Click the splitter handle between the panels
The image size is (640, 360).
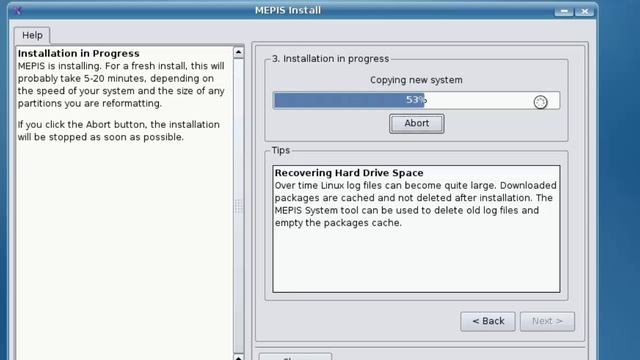point(239,206)
